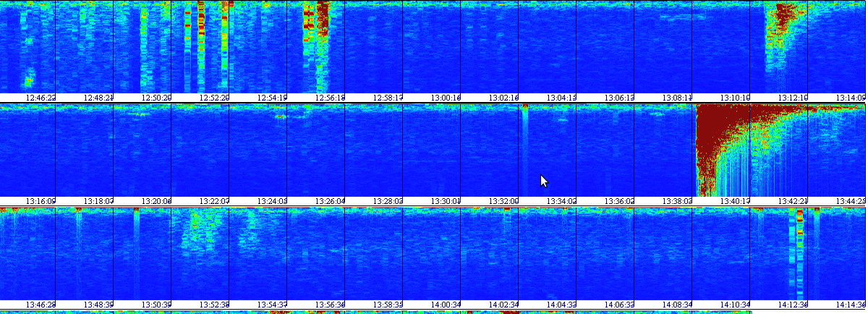
Task: Click the 12:50 time label
Action: point(156,97)
